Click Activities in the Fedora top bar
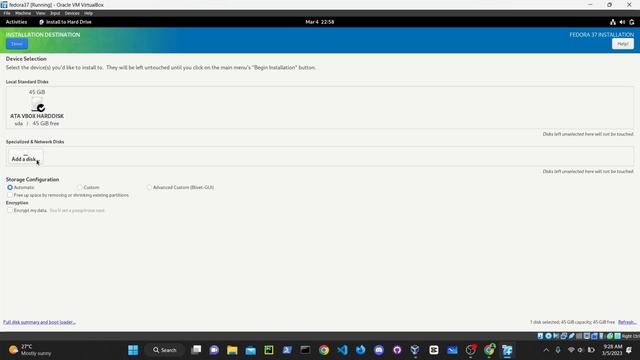Image resolution: width=640 pixels, height=360 pixels. coord(16,22)
